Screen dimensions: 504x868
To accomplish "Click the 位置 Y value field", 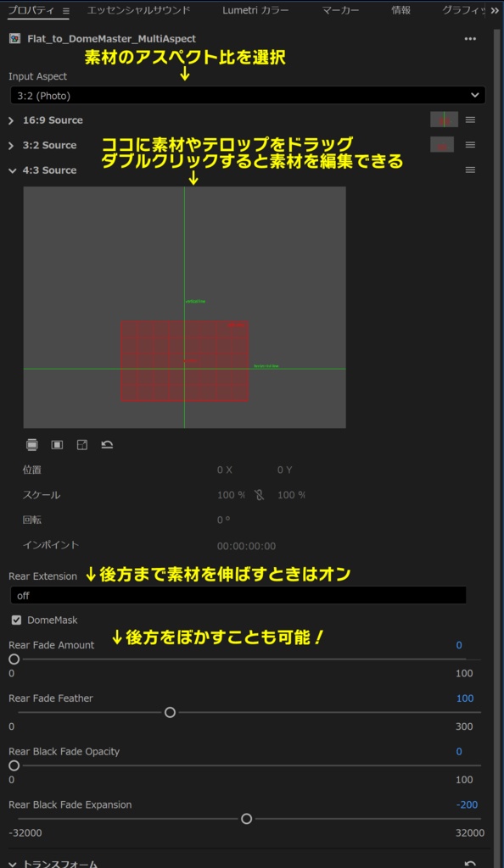I will tap(285, 470).
